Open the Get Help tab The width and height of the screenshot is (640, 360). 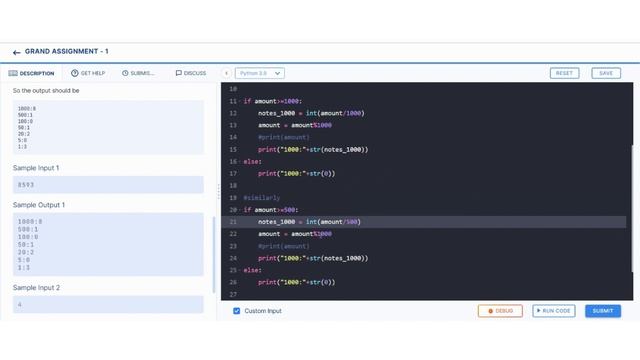click(88, 73)
